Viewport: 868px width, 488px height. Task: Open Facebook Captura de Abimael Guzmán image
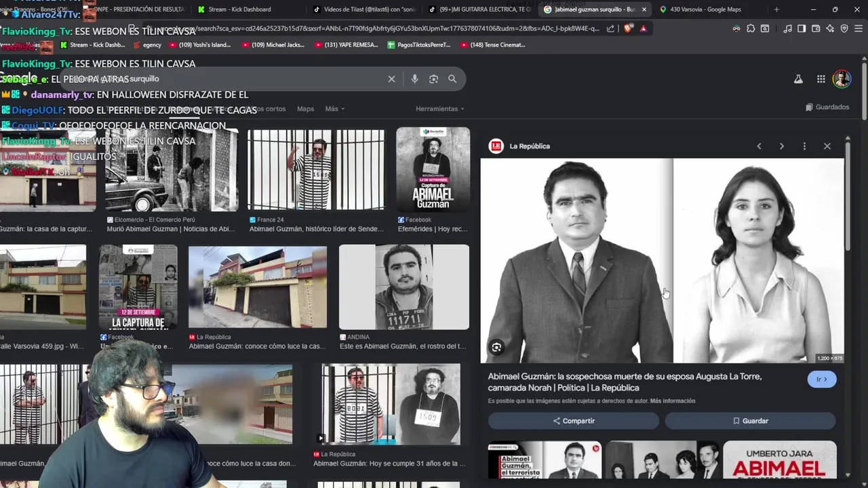[x=433, y=169]
